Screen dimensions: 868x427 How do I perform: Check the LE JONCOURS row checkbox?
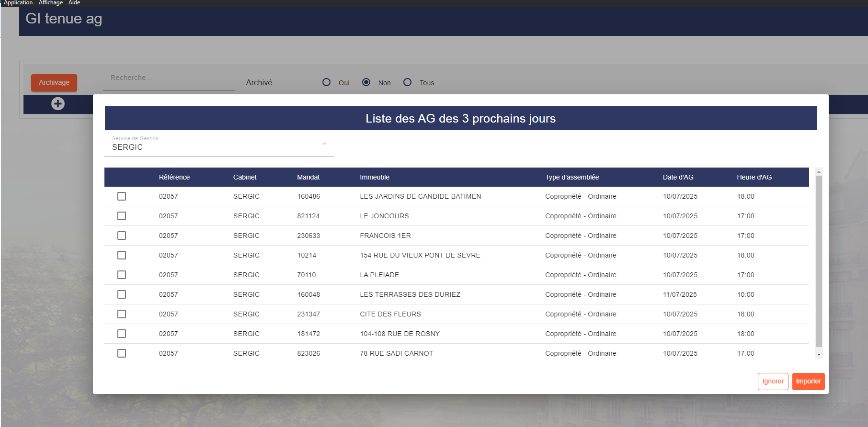click(x=122, y=216)
